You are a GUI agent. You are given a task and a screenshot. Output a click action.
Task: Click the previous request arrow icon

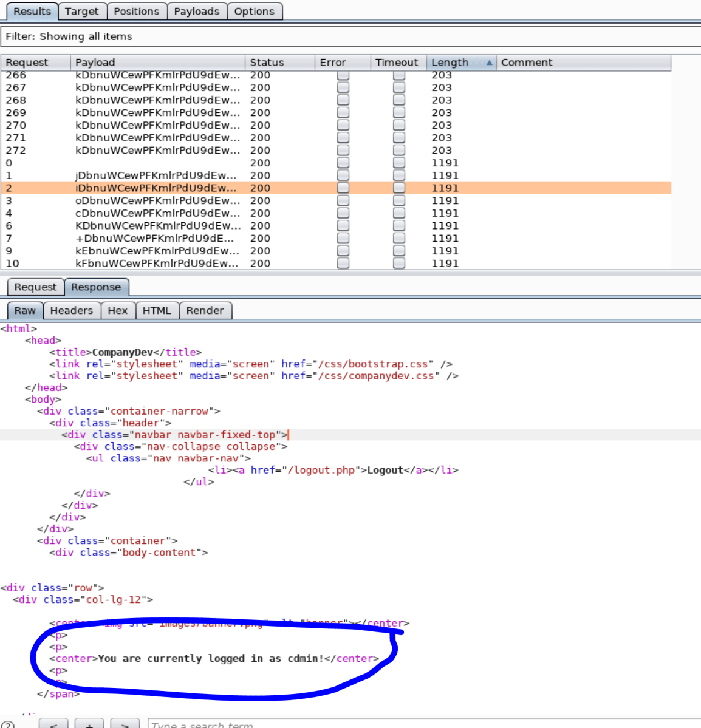click(53, 724)
